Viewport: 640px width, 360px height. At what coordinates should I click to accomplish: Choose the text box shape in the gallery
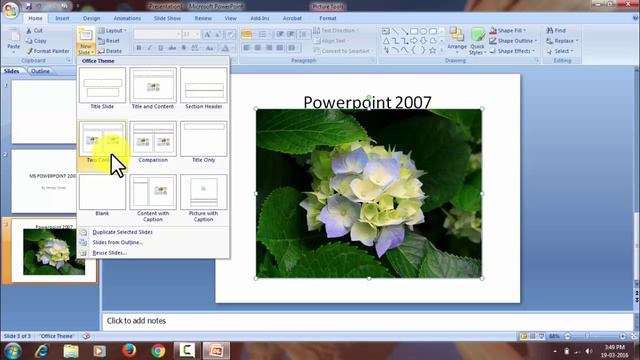click(386, 31)
